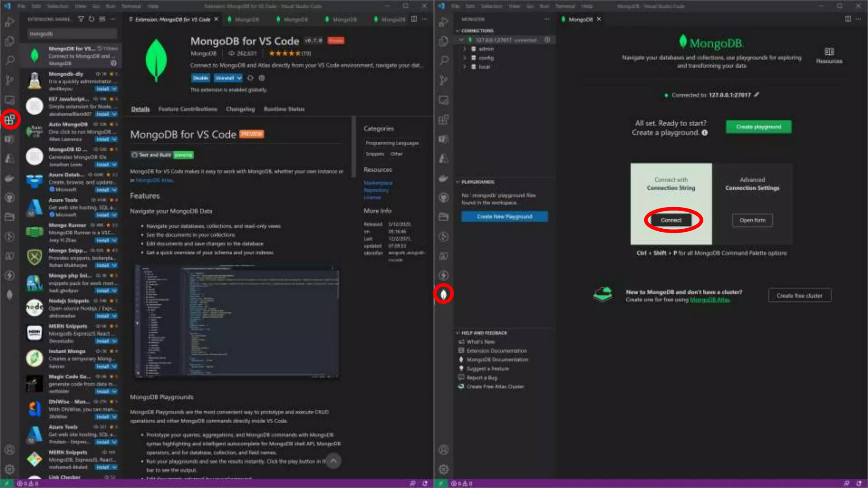The width and height of the screenshot is (868, 488).
Task: Open Details tab
Action: pyautogui.click(x=140, y=109)
